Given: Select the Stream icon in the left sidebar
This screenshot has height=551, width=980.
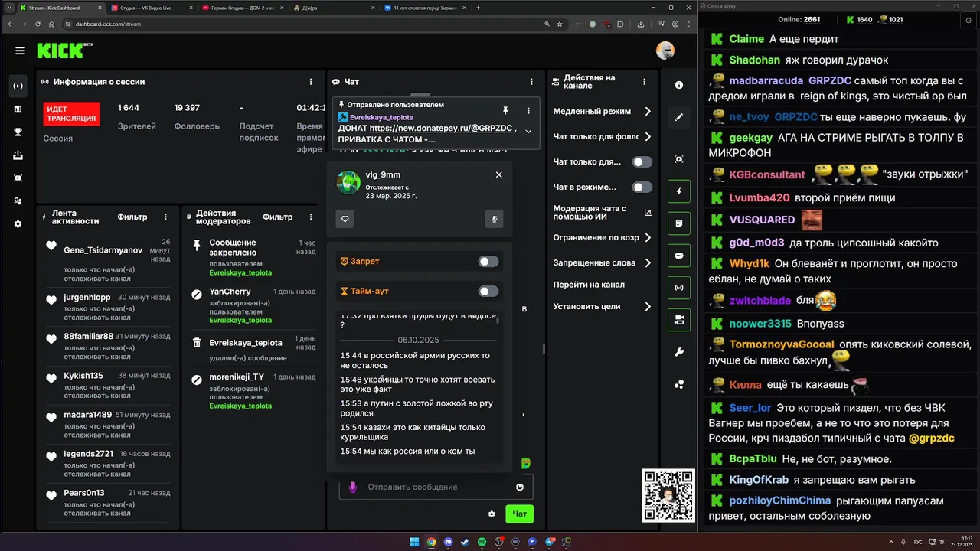Looking at the screenshot, I should (x=18, y=86).
